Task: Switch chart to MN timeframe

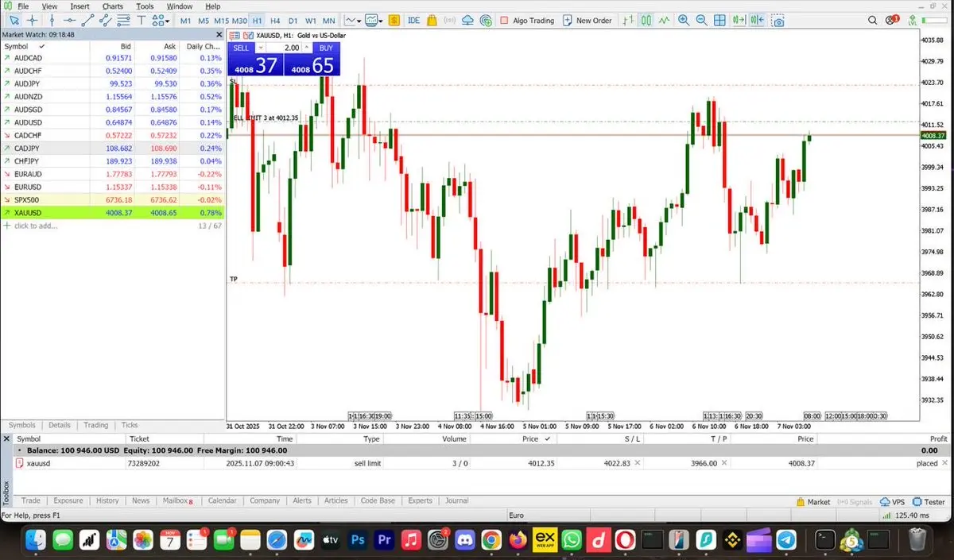Action: (328, 20)
